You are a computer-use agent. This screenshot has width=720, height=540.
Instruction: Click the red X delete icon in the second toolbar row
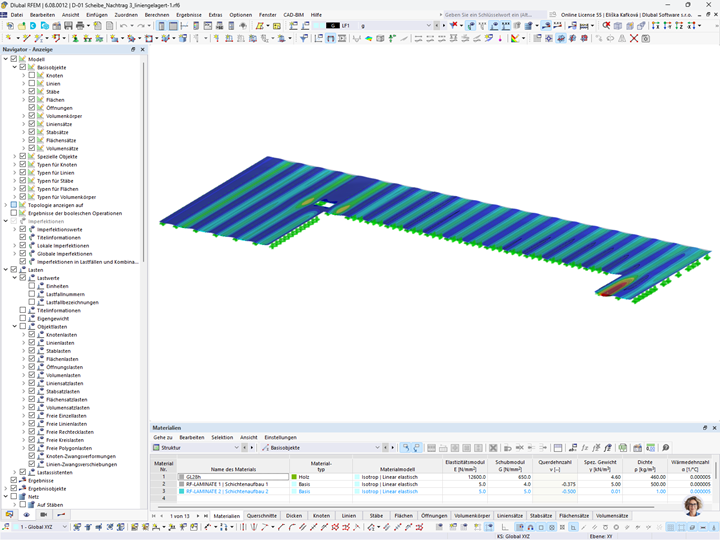pos(634,39)
